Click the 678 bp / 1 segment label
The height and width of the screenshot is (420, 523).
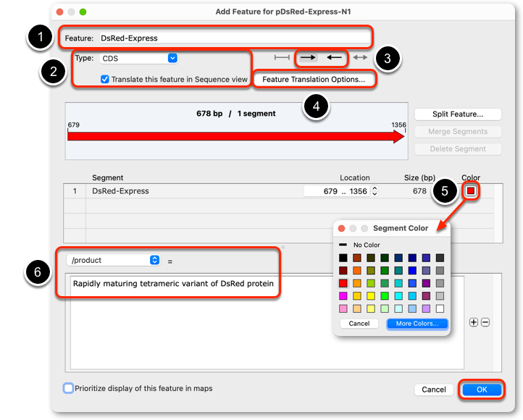tap(236, 114)
